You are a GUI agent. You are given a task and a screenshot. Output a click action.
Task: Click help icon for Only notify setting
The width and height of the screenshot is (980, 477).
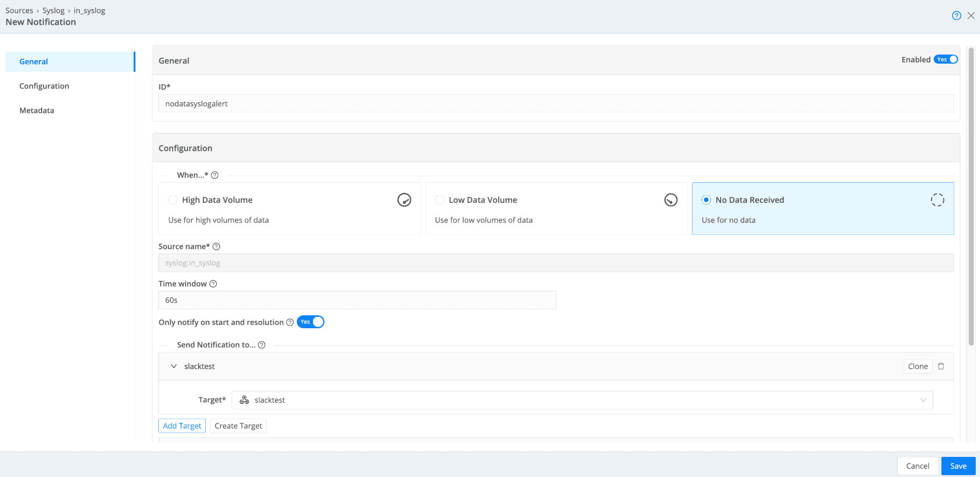[x=290, y=322]
